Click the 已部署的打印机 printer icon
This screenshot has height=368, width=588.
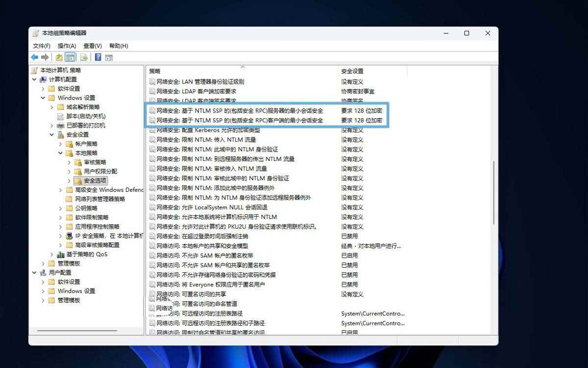(x=61, y=126)
